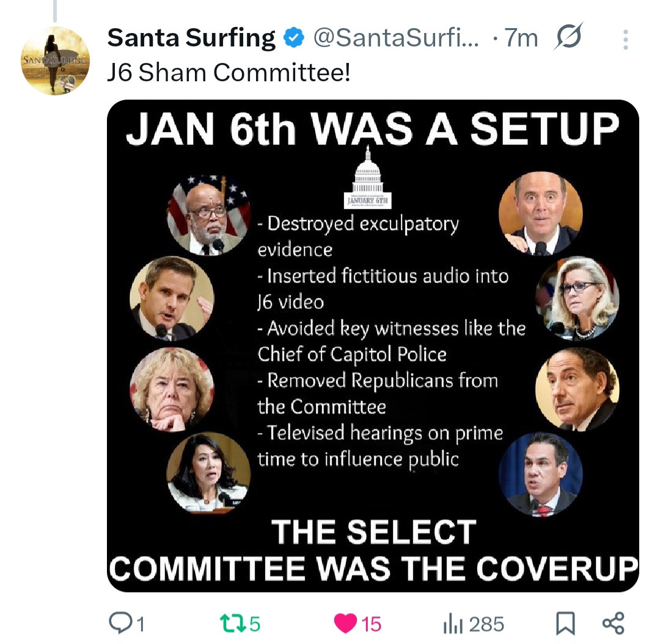Image resolution: width=660 pixels, height=644 pixels.
Task: Click the slashed-circle Grok icon
Action: (x=568, y=37)
